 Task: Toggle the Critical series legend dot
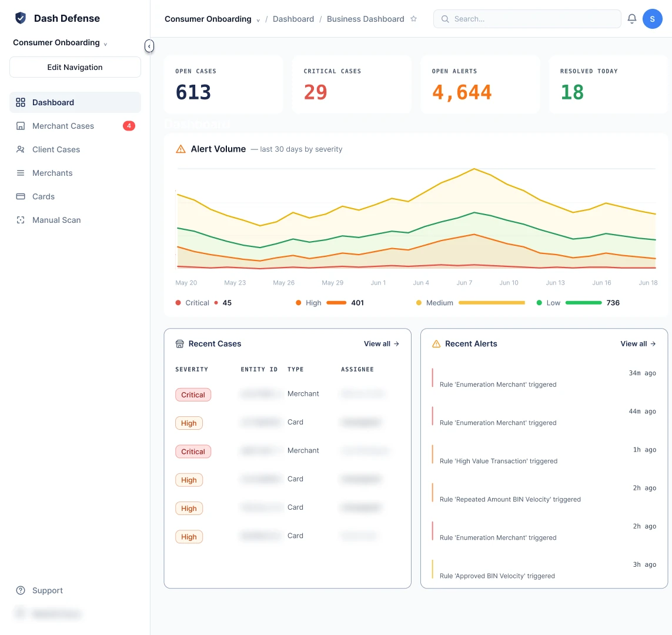[178, 302]
